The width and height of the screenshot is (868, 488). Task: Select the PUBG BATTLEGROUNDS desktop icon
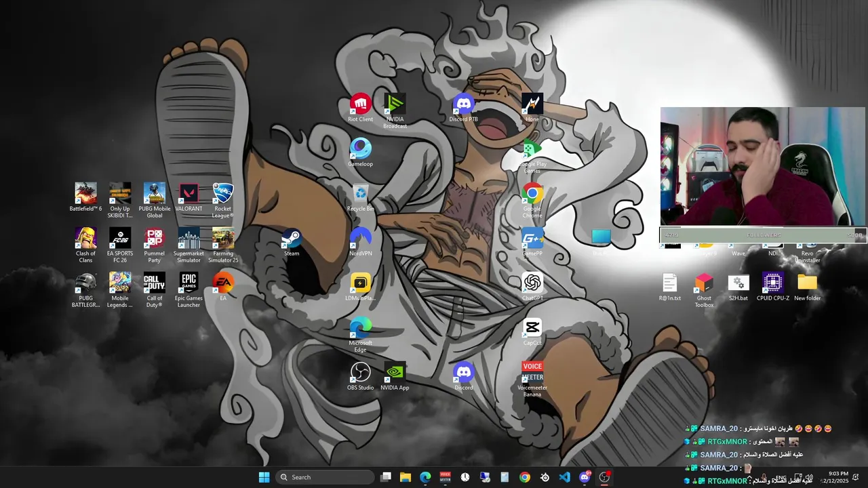(85, 290)
